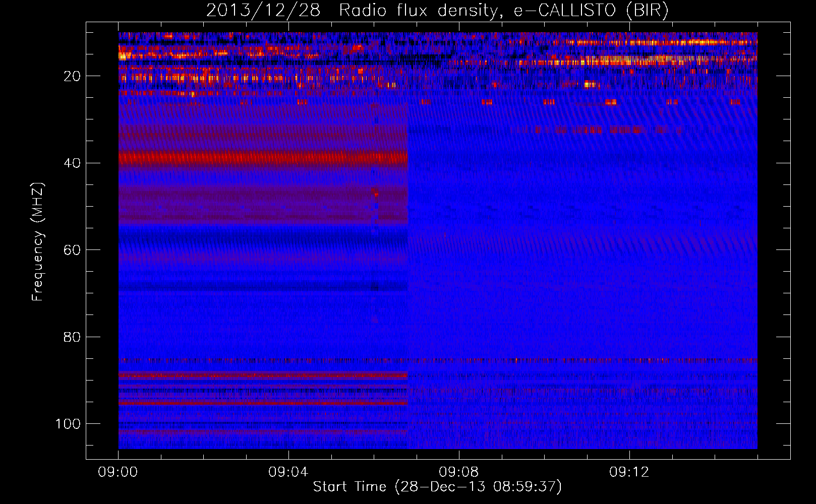Click the '60' frequency tick label
This screenshot has height=504, width=816.
(72, 250)
